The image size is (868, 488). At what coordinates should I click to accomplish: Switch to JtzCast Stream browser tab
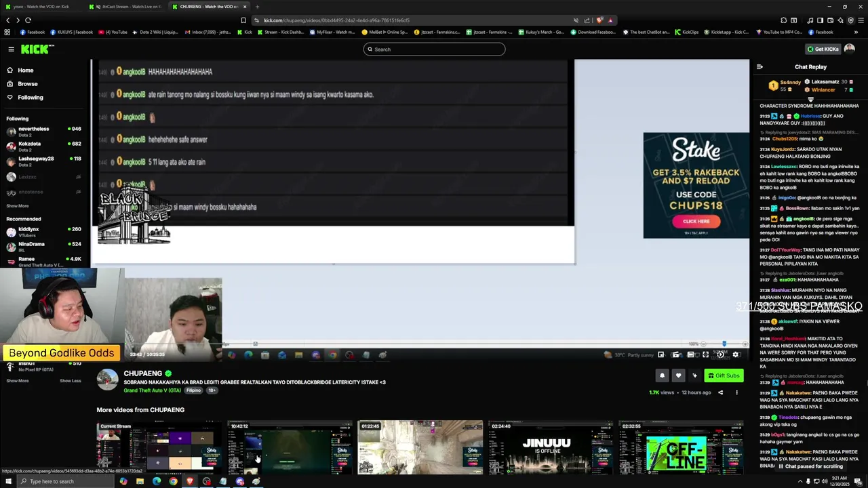(x=126, y=6)
